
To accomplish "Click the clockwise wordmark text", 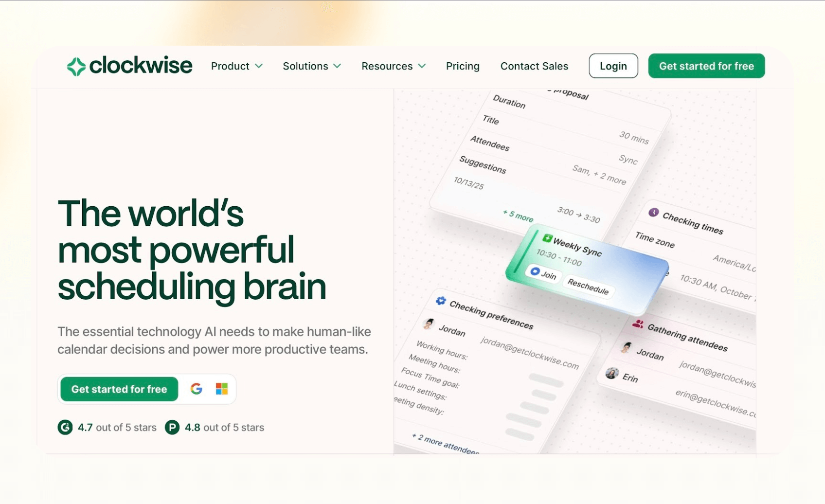I will 141,65.
